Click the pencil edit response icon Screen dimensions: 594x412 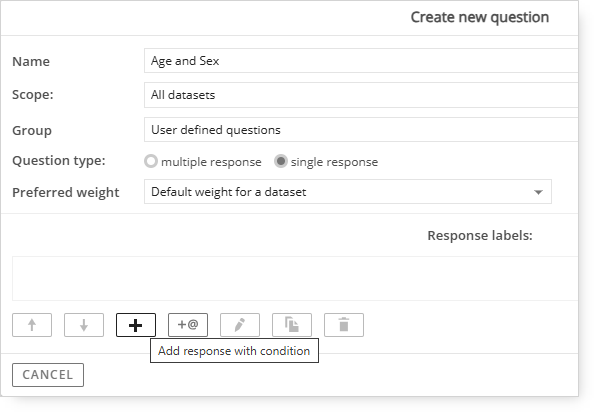240,325
